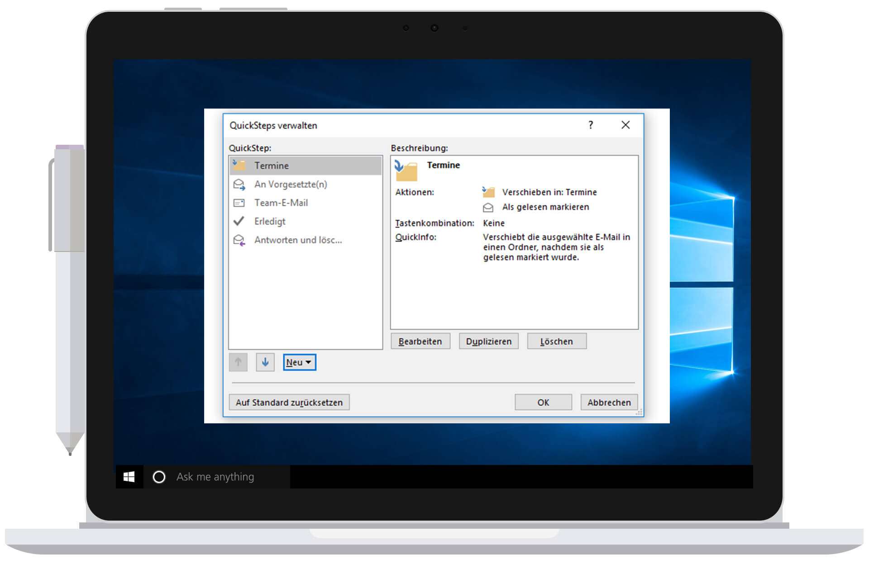Click the Abbrechen button
This screenshot has height=588, width=869.
[609, 402]
